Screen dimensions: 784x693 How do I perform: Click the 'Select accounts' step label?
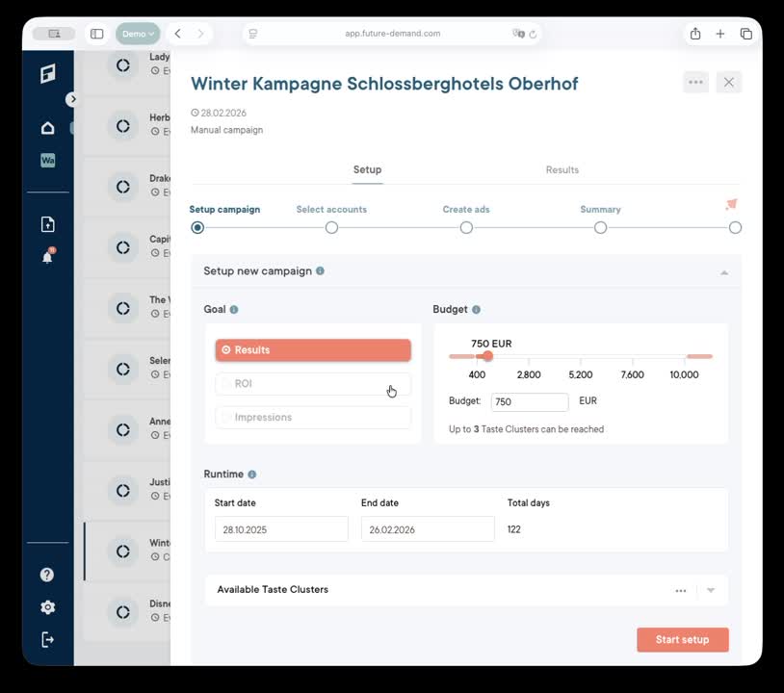(331, 210)
